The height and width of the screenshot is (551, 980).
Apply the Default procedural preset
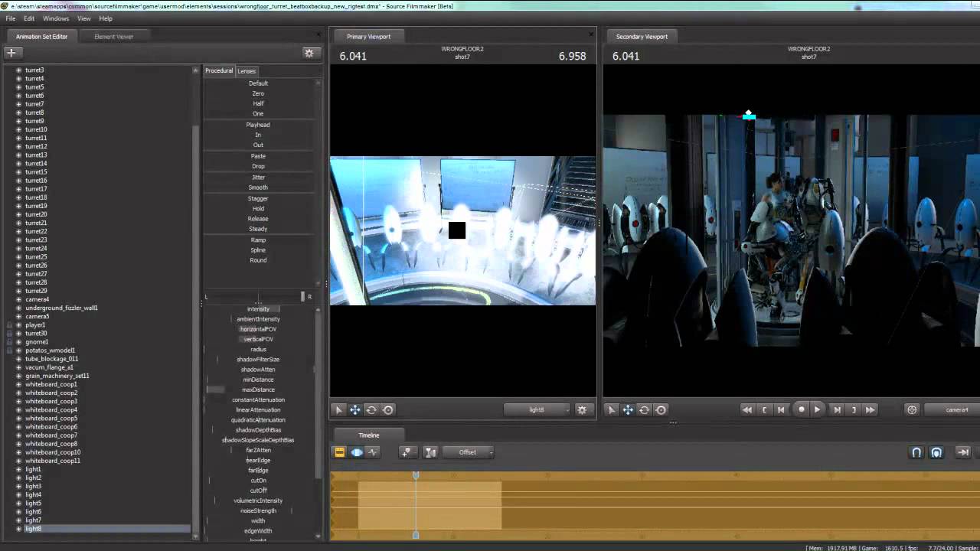(258, 83)
